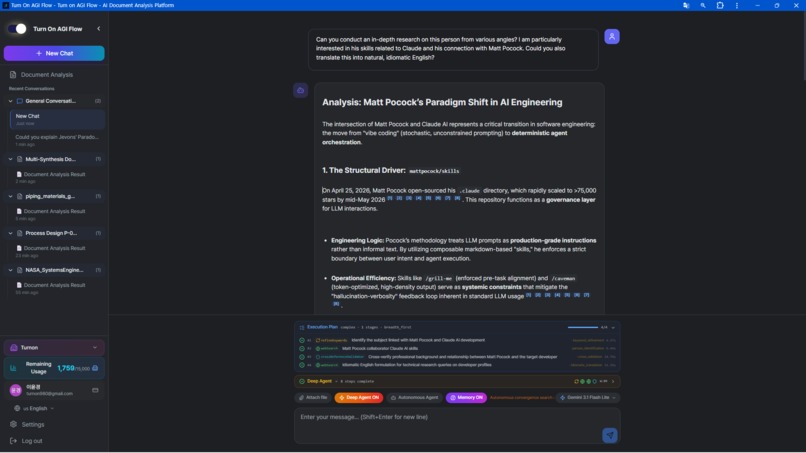Screen dimensions: 806x453
Task: Click the translate icon in title bar
Action: (x=686, y=5)
